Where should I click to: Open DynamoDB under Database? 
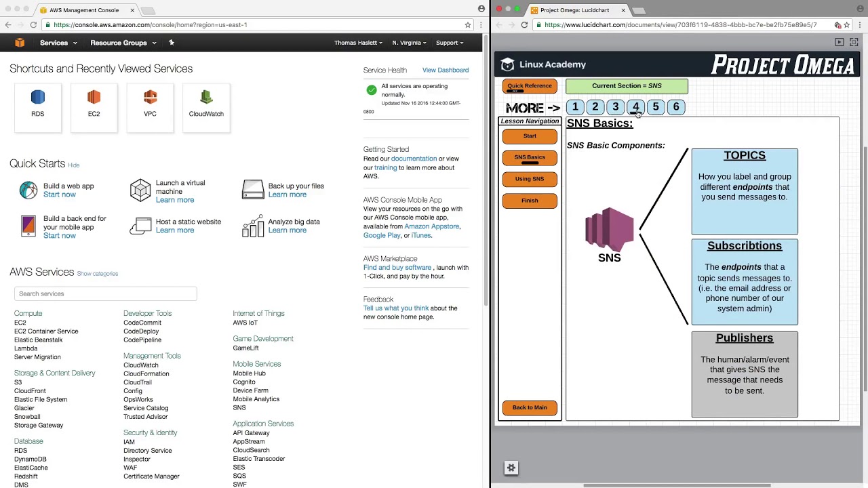(x=31, y=460)
